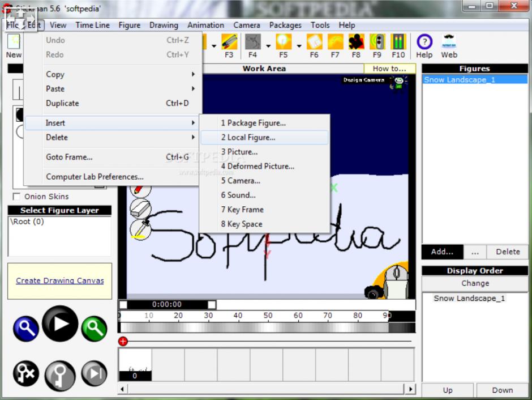This screenshot has height=400, width=532.
Task: Select the eraser tool in work area
Action: coord(141,208)
